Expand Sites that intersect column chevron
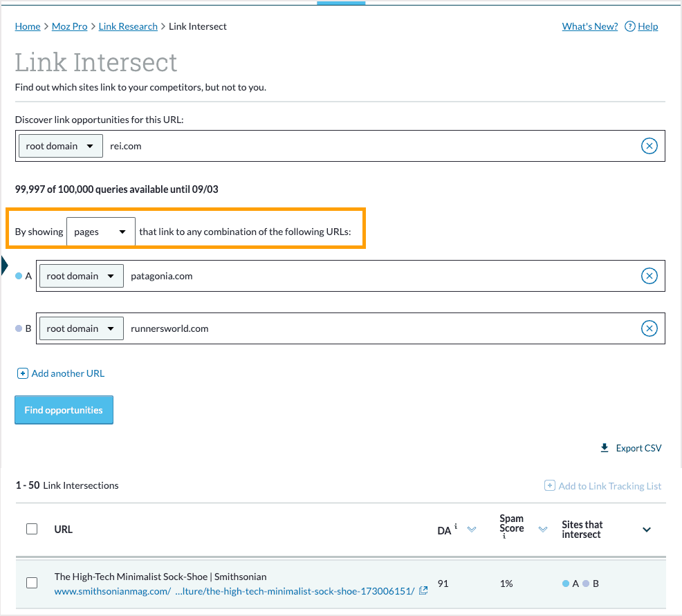This screenshot has width=682, height=616. coord(647,530)
